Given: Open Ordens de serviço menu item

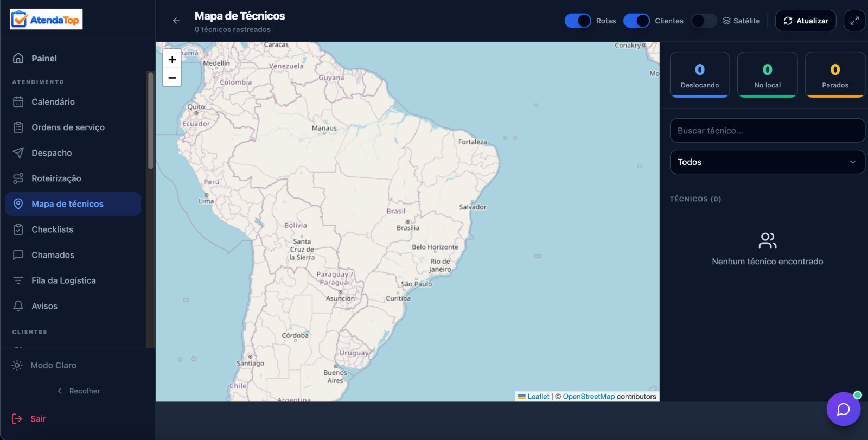Looking at the screenshot, I should pos(73,127).
